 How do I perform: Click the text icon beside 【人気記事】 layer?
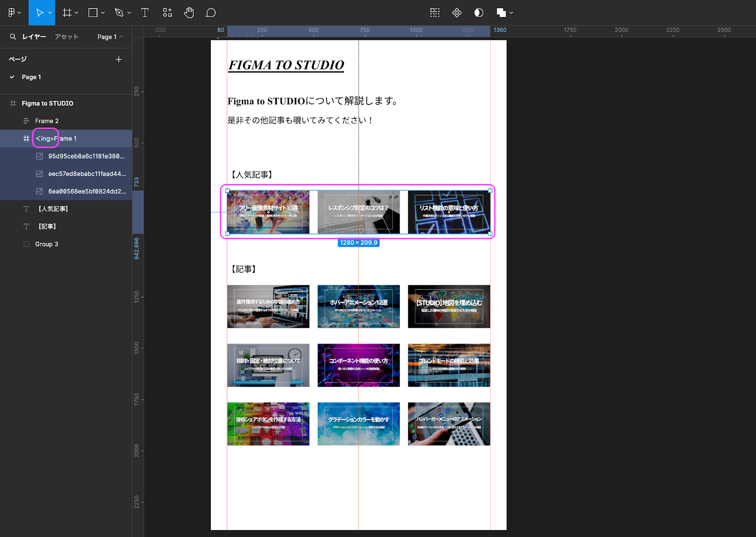[26, 209]
